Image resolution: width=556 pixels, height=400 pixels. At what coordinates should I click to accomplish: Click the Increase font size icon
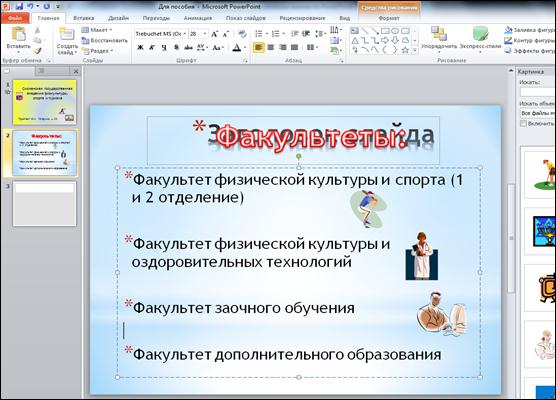(214, 34)
